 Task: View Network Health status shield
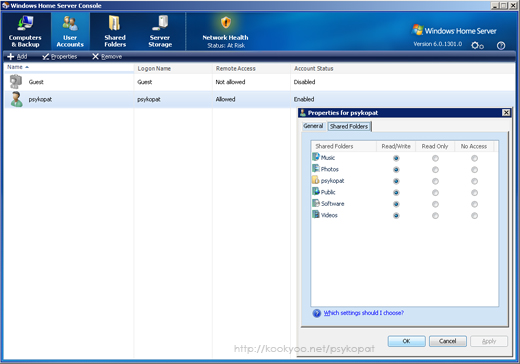(x=226, y=23)
